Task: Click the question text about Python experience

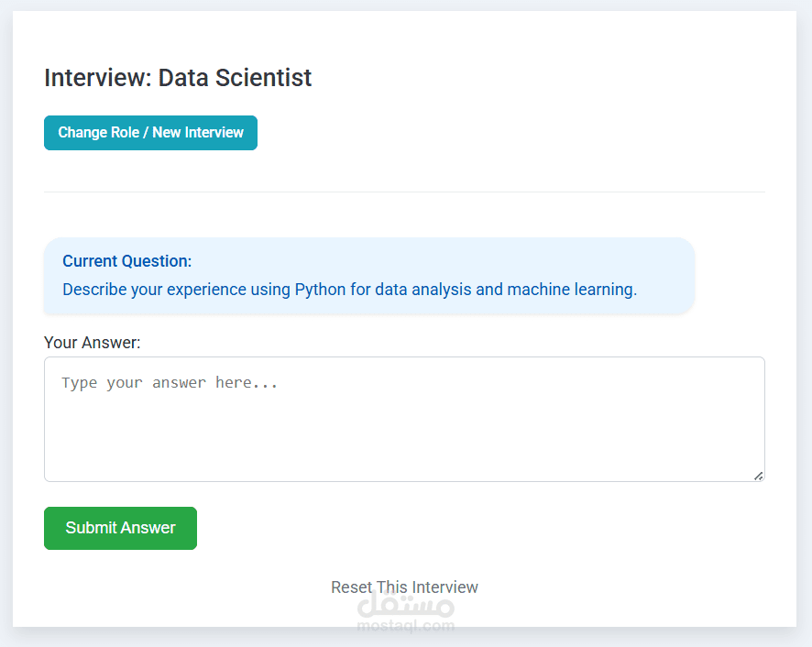Action: pyautogui.click(x=349, y=290)
